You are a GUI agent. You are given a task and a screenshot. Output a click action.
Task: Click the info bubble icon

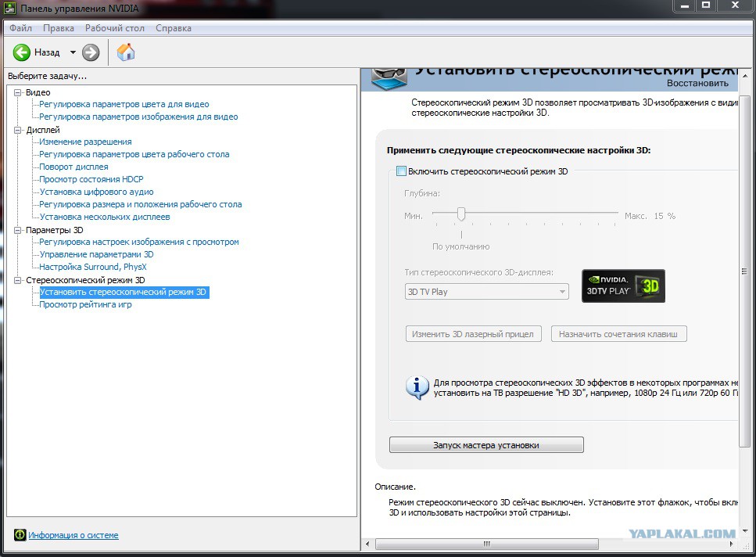417,387
